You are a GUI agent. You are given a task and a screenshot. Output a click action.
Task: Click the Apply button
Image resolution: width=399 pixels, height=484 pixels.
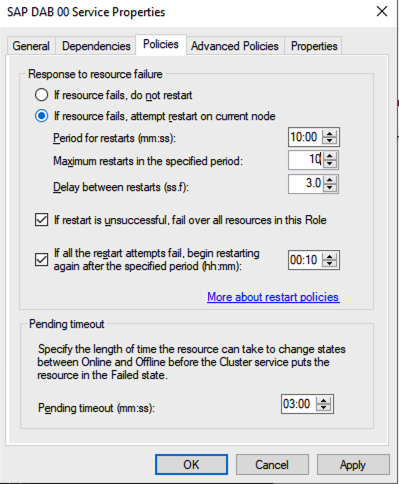click(x=353, y=464)
